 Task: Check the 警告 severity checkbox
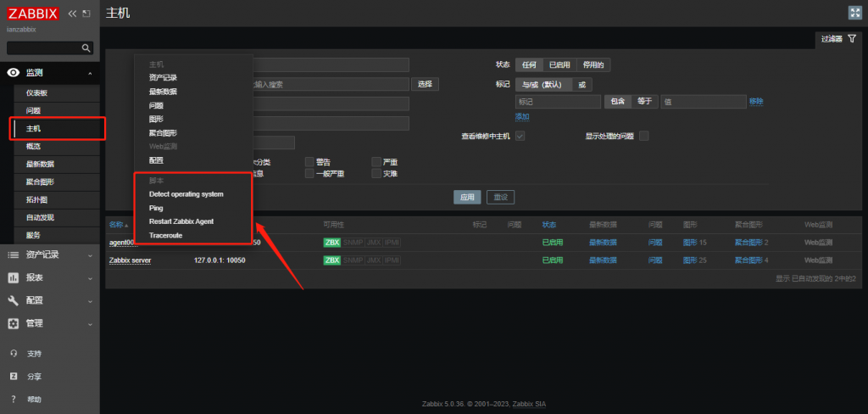(309, 162)
